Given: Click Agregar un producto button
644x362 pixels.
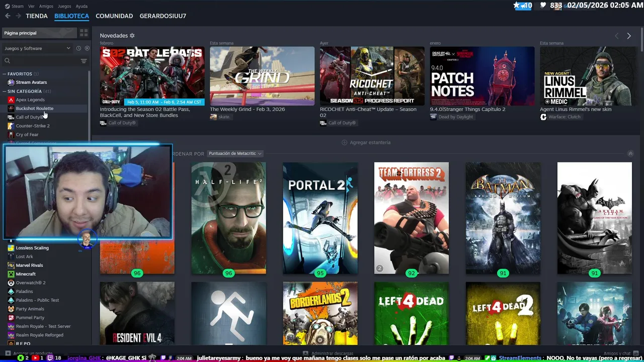Looking at the screenshot, I should pyautogui.click(x=29, y=353).
